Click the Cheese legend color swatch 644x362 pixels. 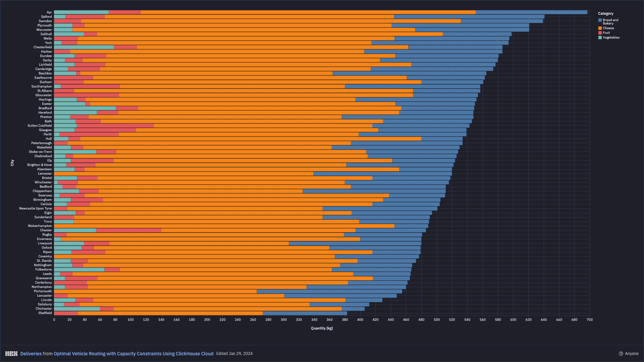click(x=600, y=28)
